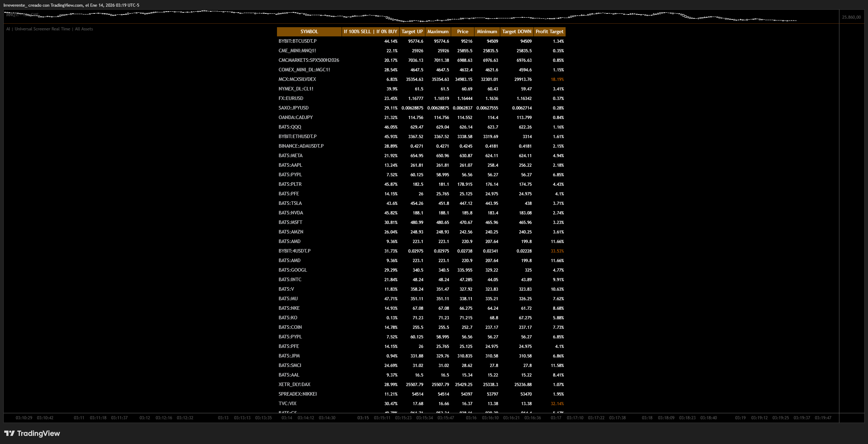
Task: Select the Target DOWN column header
Action: tap(516, 32)
